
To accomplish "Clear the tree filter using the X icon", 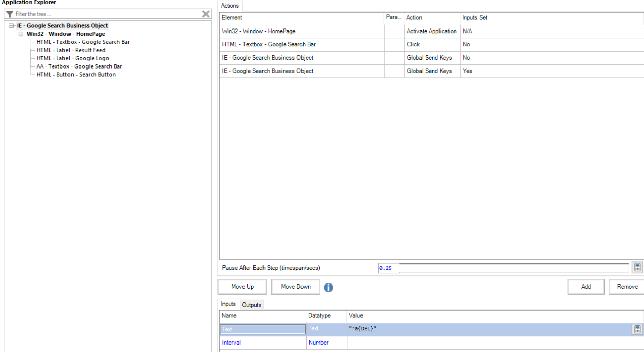I will point(205,14).
